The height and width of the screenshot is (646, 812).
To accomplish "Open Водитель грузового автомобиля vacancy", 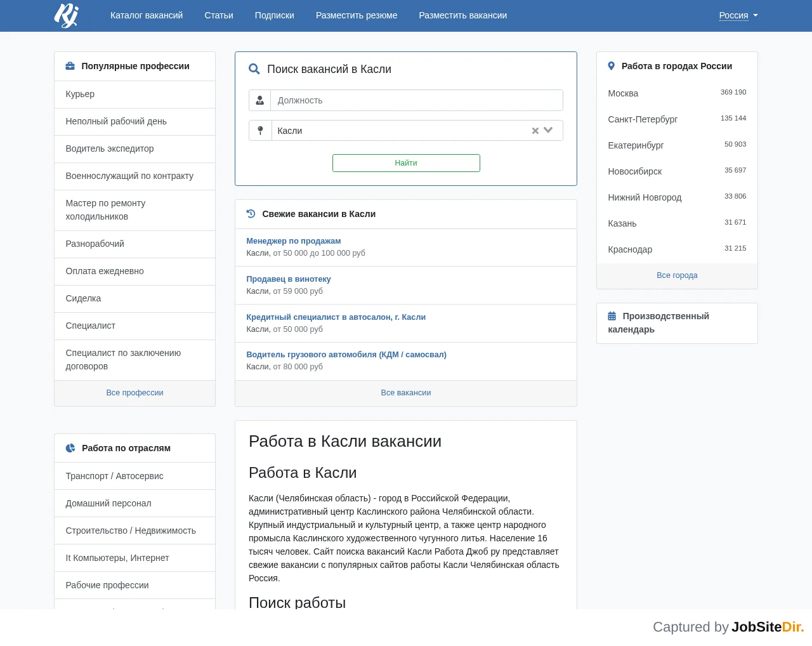I will tap(346, 355).
